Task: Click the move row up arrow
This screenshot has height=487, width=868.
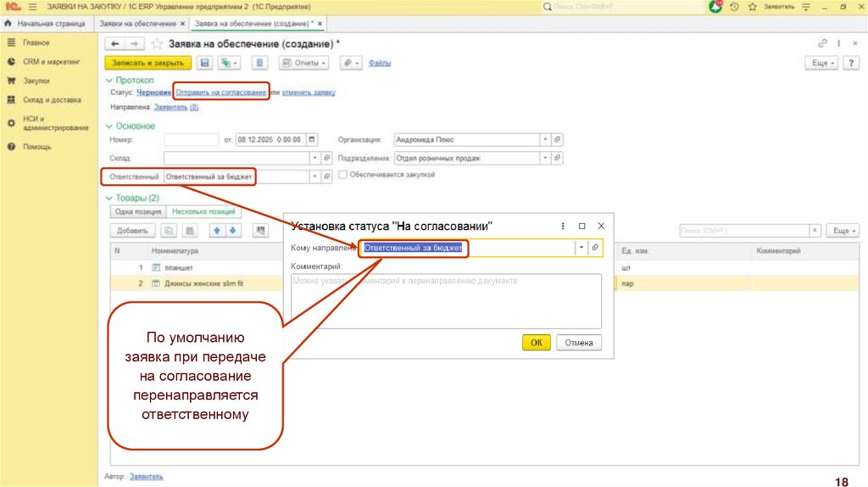Action: pyautogui.click(x=216, y=230)
